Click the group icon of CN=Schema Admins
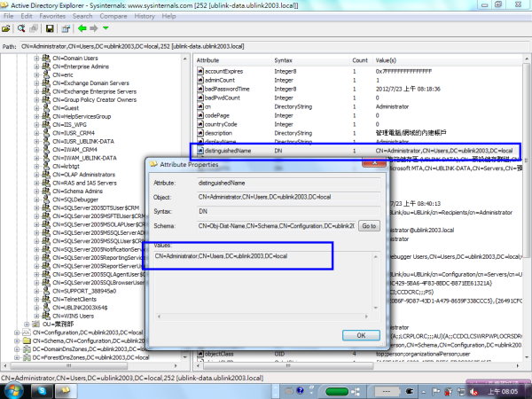The width and height of the screenshot is (532, 399). pyautogui.click(x=46, y=191)
